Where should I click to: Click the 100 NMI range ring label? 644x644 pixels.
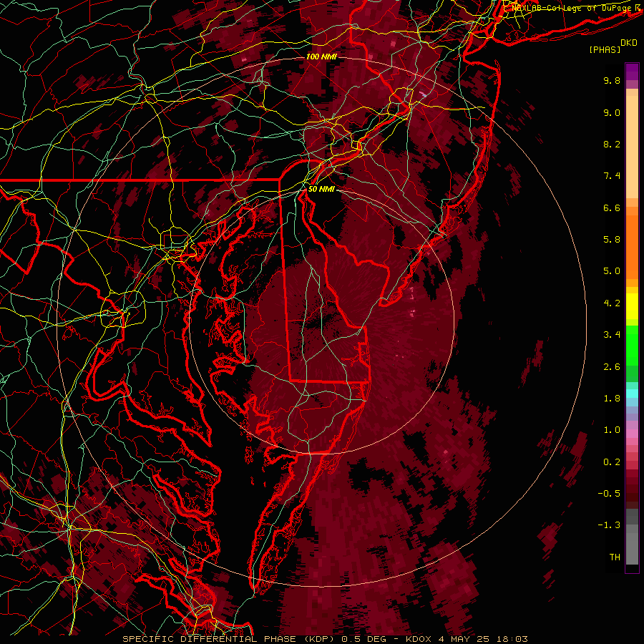tap(321, 57)
